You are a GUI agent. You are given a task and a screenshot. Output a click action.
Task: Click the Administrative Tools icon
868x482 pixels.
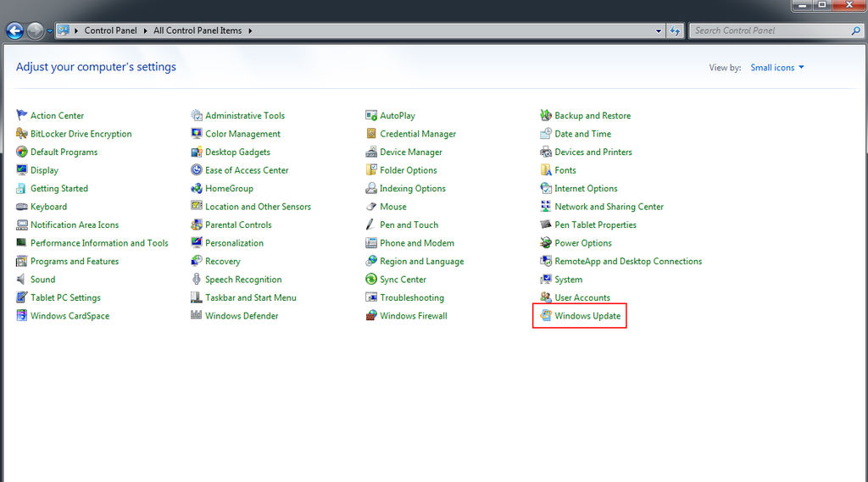[197, 115]
